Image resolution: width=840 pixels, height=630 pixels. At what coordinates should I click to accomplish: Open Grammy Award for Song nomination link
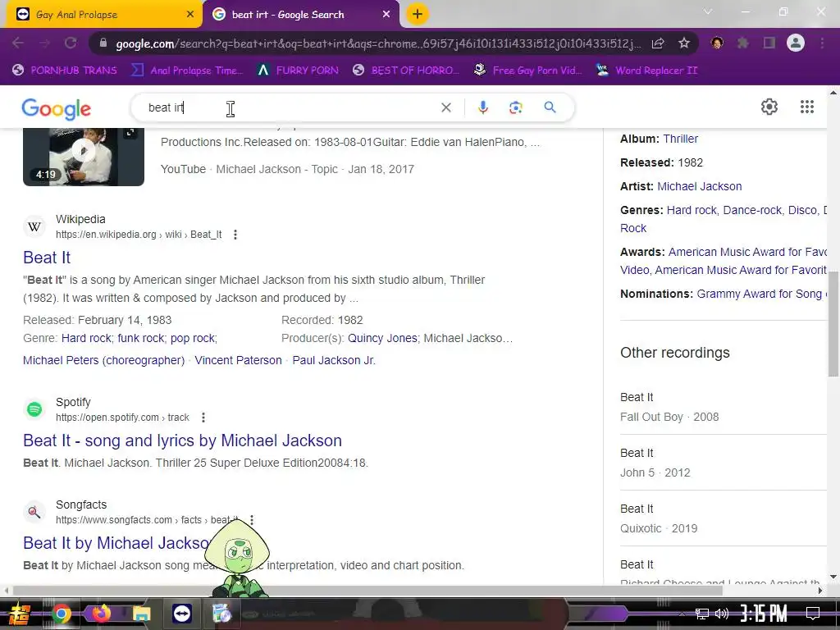point(760,294)
